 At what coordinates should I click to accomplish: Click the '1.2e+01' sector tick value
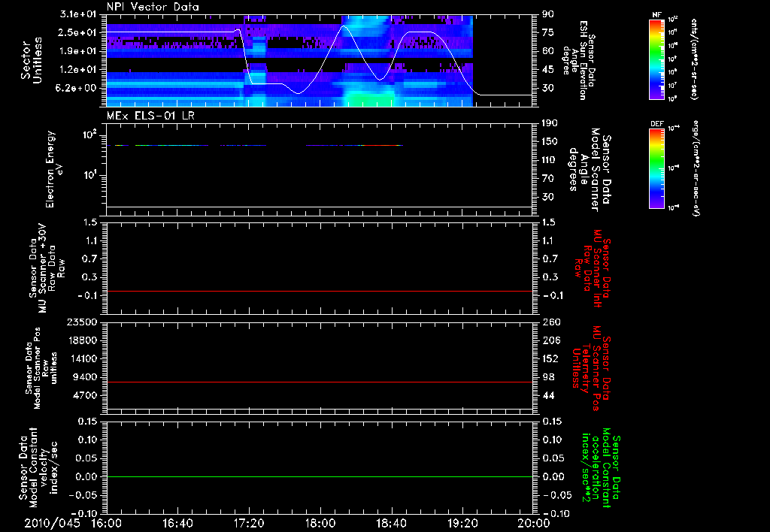[78, 70]
